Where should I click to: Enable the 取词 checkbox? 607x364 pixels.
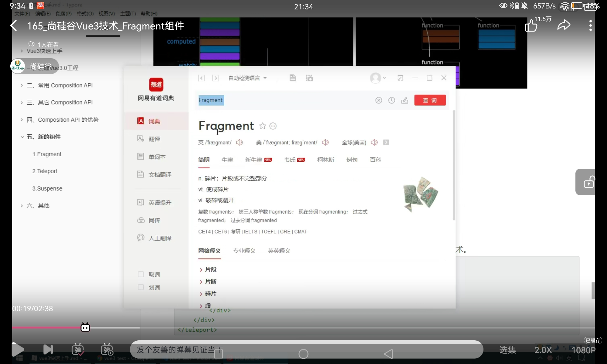coord(141,274)
